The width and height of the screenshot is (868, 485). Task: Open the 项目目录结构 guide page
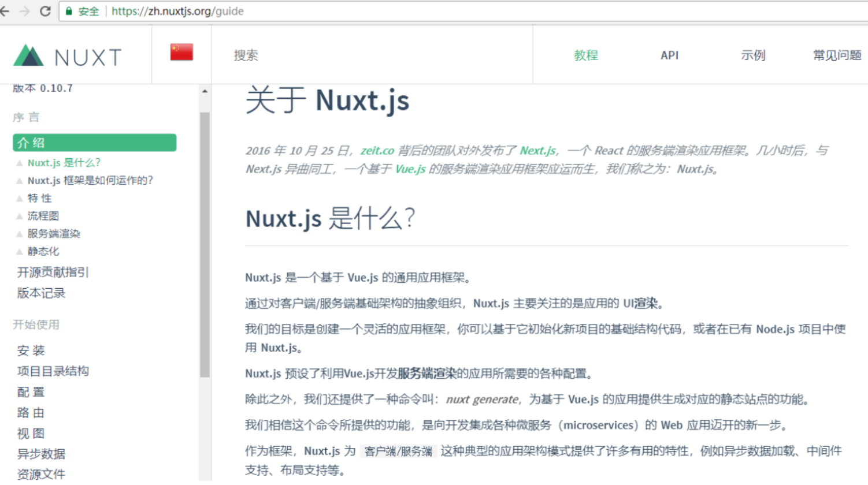(x=53, y=371)
